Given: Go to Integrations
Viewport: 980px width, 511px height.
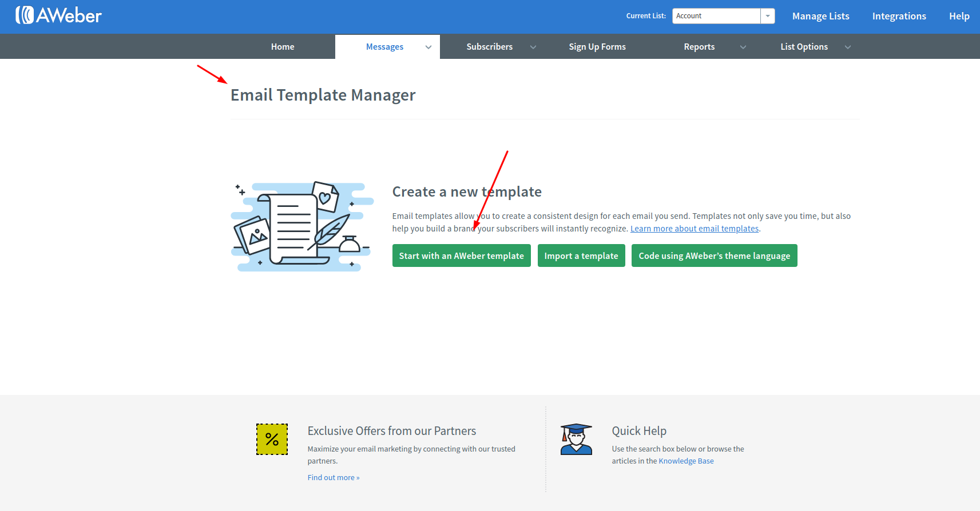Looking at the screenshot, I should [x=899, y=16].
